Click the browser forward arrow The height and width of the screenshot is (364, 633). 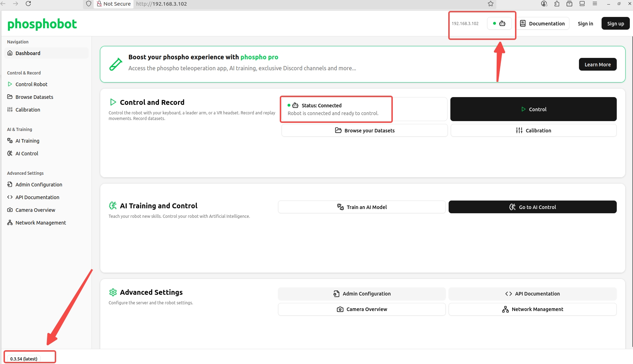point(16,4)
